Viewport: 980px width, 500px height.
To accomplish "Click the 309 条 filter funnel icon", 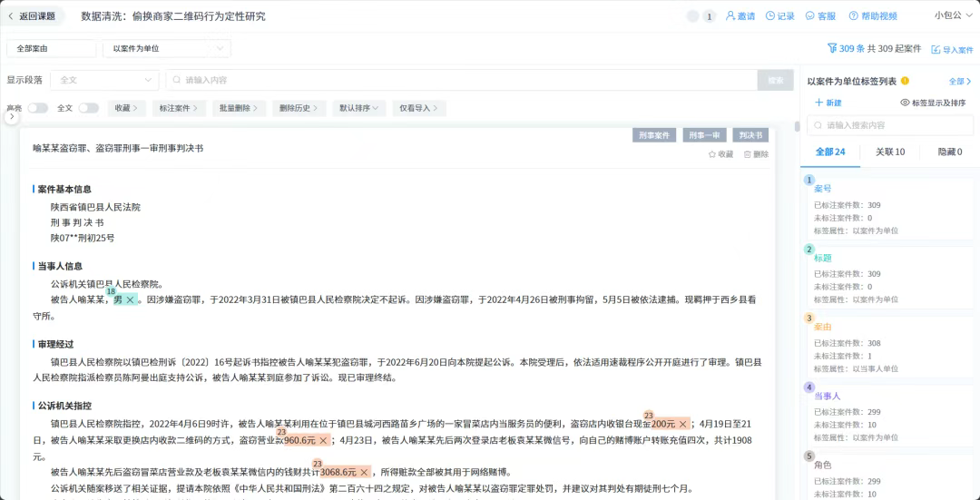I will (831, 48).
